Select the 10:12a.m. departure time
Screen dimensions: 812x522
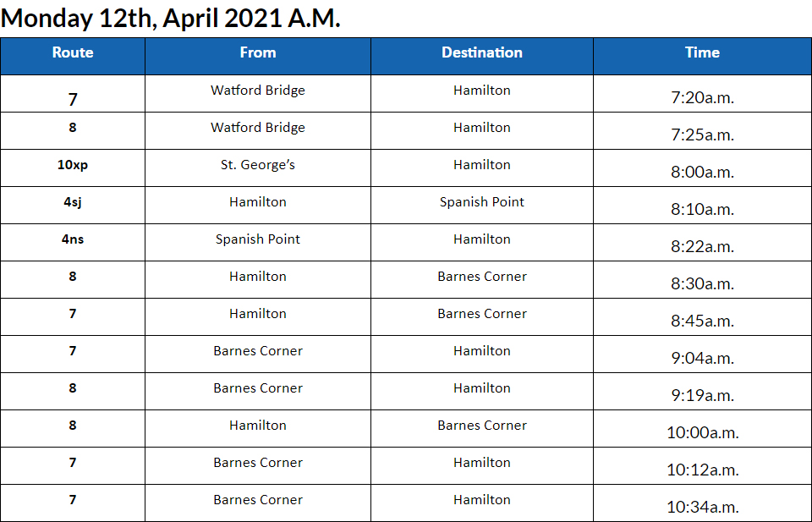(x=702, y=470)
